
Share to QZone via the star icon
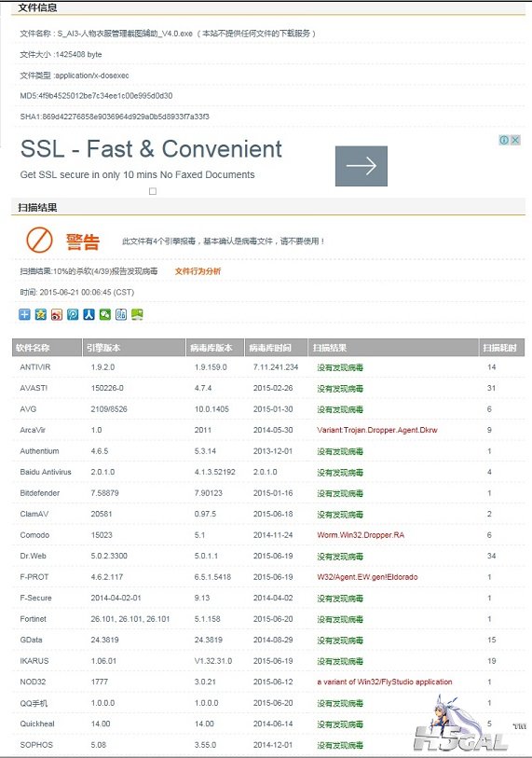(41, 315)
